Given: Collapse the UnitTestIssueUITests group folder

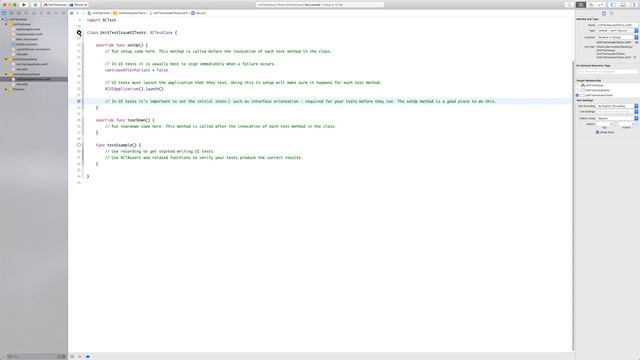Looking at the screenshot, I should point(6,74).
